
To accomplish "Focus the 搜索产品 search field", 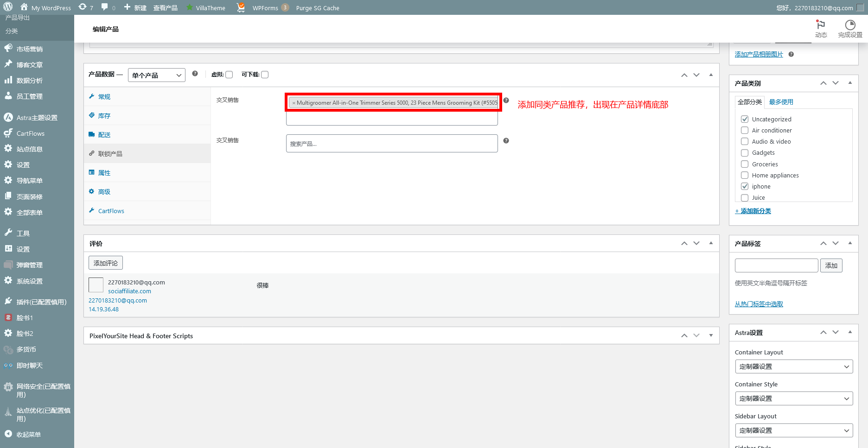I will click(x=392, y=144).
